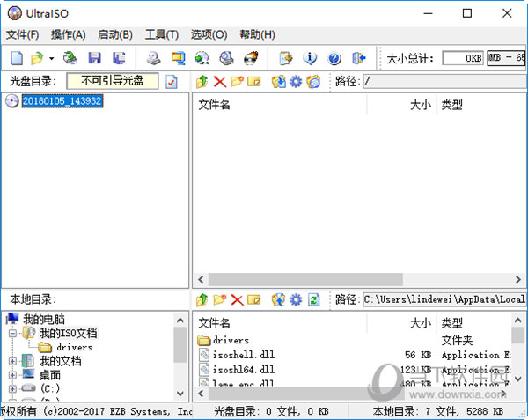Image resolution: width=528 pixels, height=420 pixels.
Task: Click the Add files toolbar icon
Action: [x=286, y=58]
